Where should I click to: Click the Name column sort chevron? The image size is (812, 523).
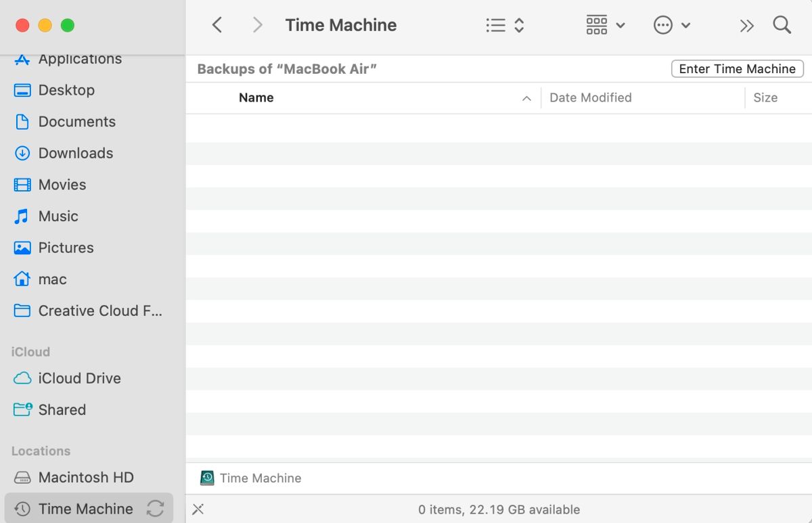pyautogui.click(x=526, y=97)
